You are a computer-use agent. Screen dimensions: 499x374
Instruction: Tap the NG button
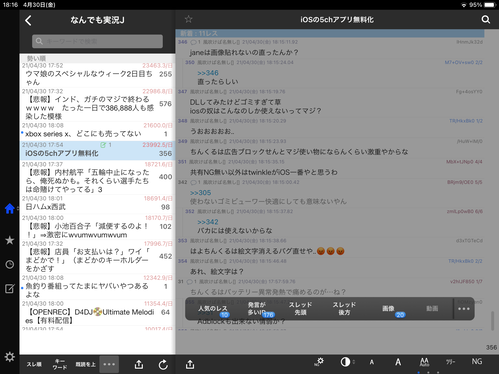tap(477, 362)
